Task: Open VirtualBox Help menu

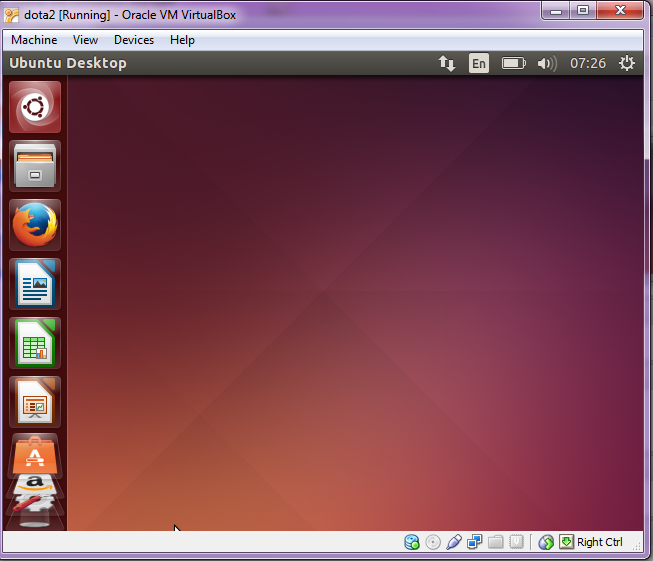Action: pyautogui.click(x=182, y=40)
